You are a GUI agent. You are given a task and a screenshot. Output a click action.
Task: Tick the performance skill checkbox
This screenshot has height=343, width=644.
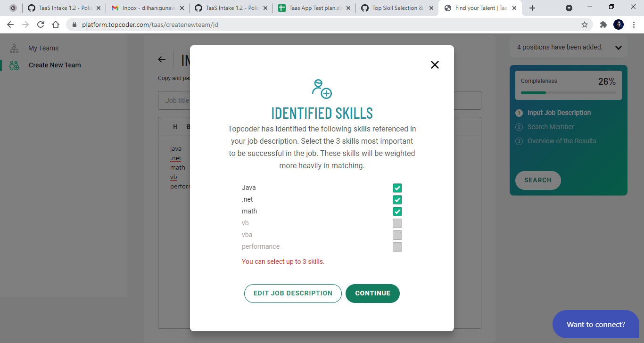(x=397, y=247)
